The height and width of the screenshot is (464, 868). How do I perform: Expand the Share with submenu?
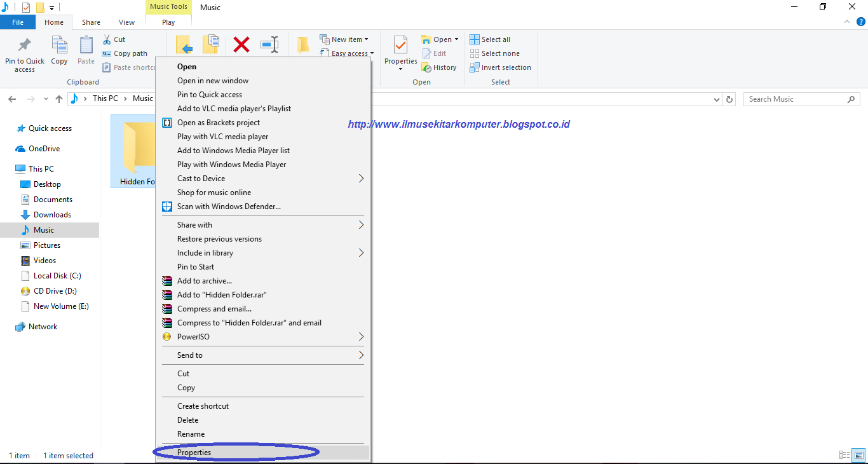pyautogui.click(x=262, y=225)
